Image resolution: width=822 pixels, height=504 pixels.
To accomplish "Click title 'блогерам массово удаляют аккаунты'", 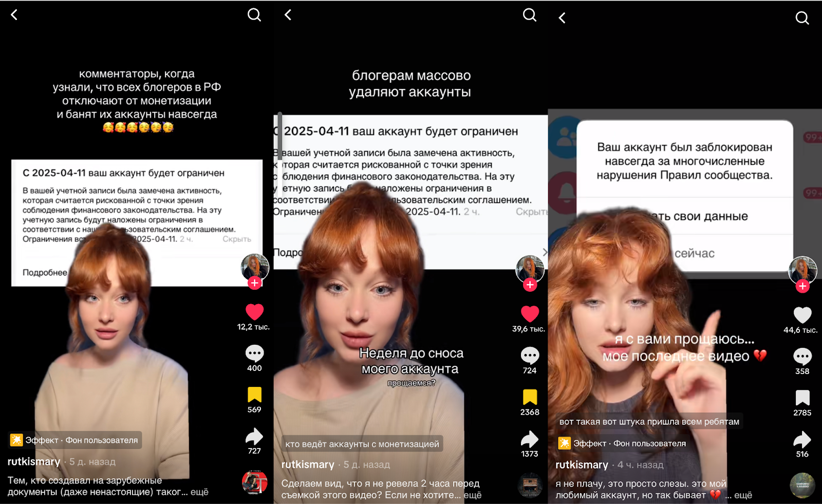I will pos(410,84).
